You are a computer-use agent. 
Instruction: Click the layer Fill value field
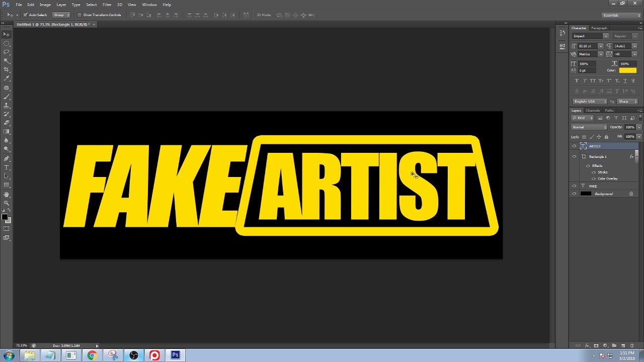click(630, 137)
